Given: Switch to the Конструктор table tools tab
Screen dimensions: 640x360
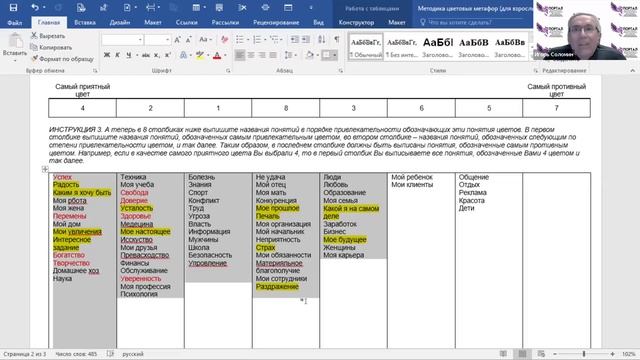Looking at the screenshot, I should point(356,22).
